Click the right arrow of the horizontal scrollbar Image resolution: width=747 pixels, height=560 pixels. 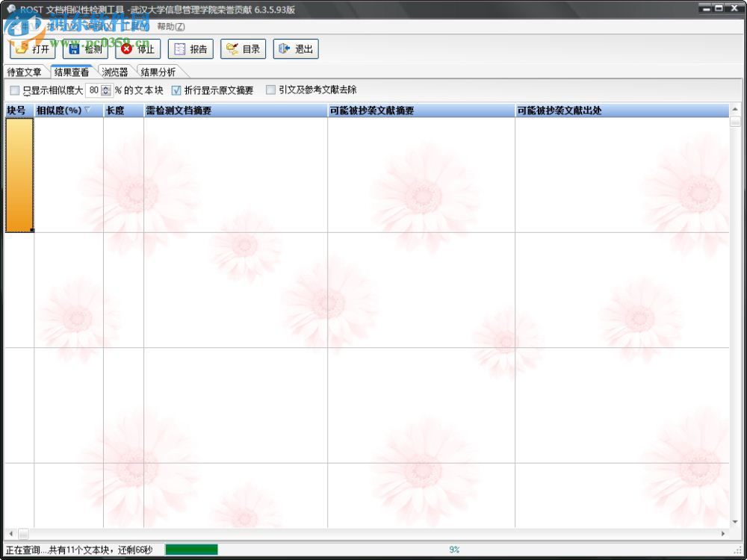[x=724, y=533]
